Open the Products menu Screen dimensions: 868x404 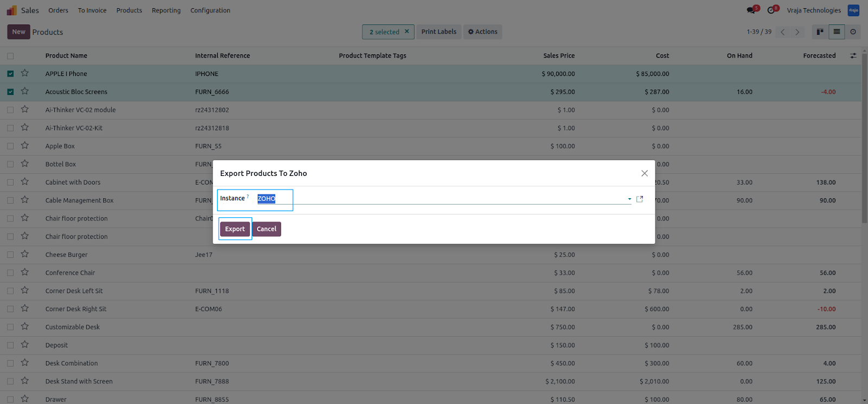[129, 10]
